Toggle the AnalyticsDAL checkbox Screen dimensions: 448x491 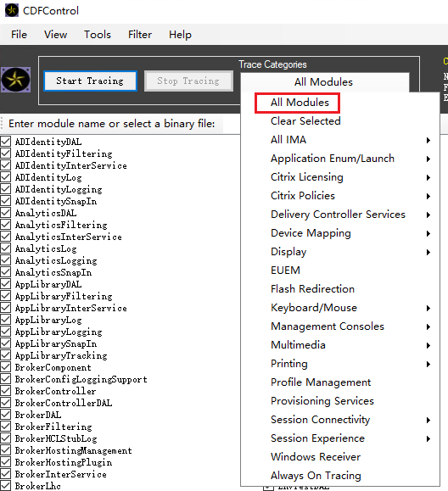6,213
